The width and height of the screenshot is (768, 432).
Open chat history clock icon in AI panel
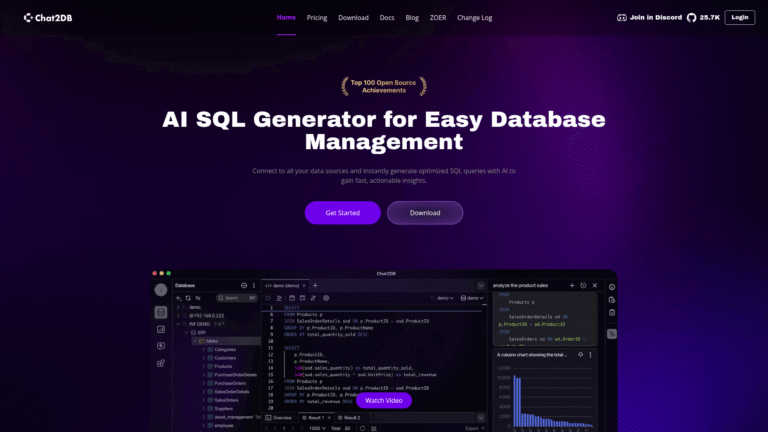pyautogui.click(x=583, y=285)
